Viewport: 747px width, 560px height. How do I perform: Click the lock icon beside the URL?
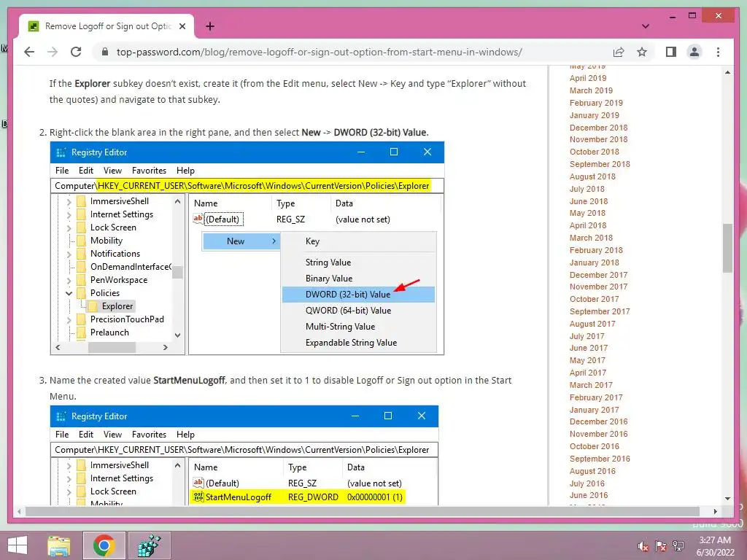[105, 52]
